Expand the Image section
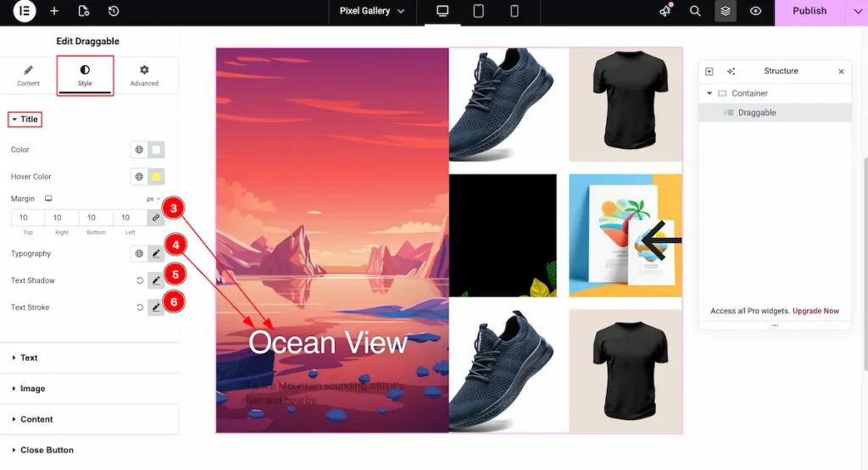Screen dimensions: 868x470 [x=32, y=389]
